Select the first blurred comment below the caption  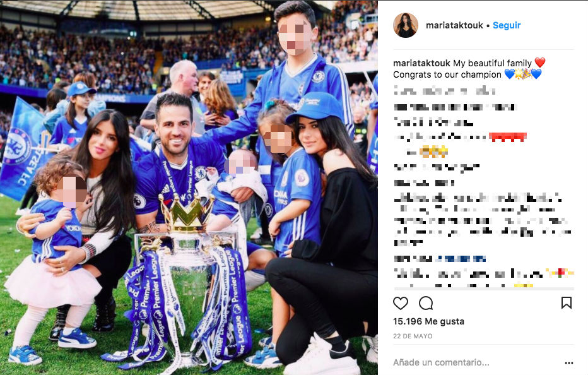click(x=445, y=91)
